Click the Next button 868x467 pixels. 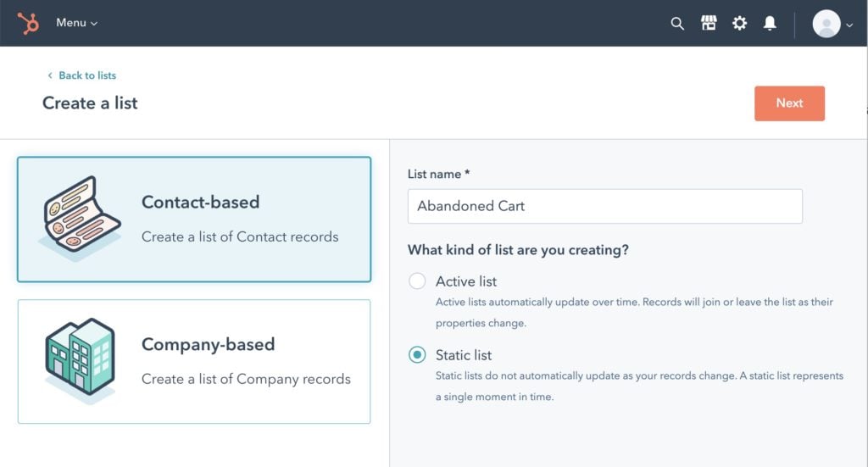point(789,103)
